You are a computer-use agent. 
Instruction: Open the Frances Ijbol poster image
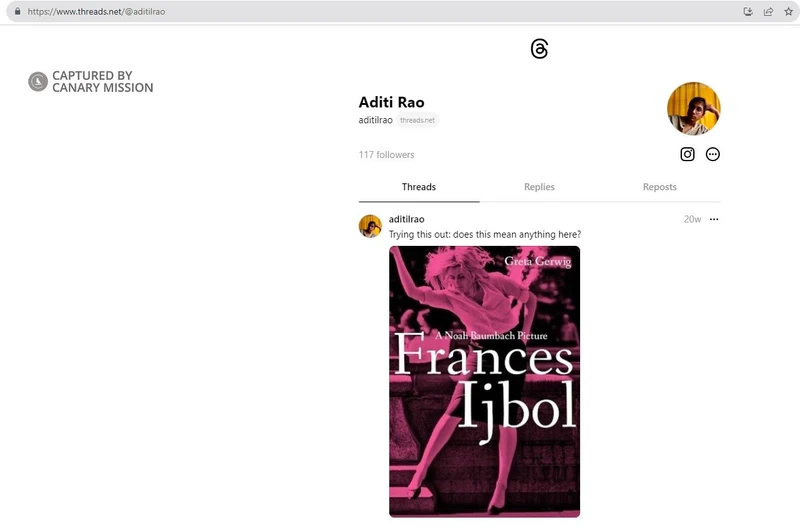tap(484, 382)
